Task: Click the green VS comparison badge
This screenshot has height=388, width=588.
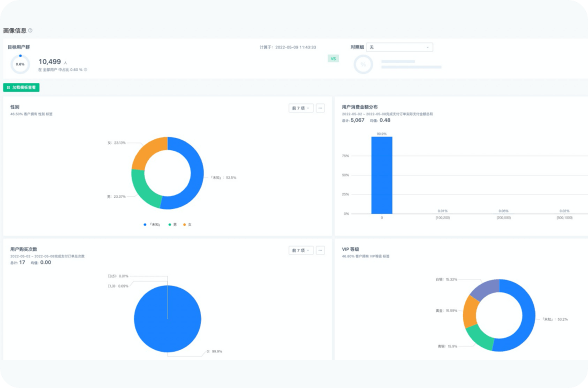Action: 333,58
